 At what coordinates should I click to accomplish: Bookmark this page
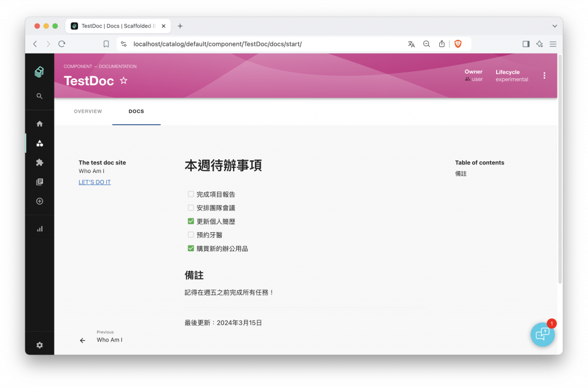(106, 44)
